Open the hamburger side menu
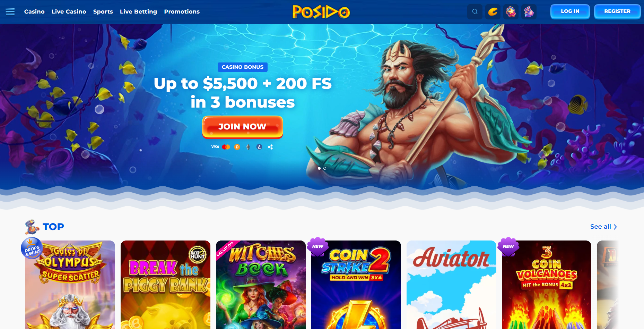 [x=10, y=12]
